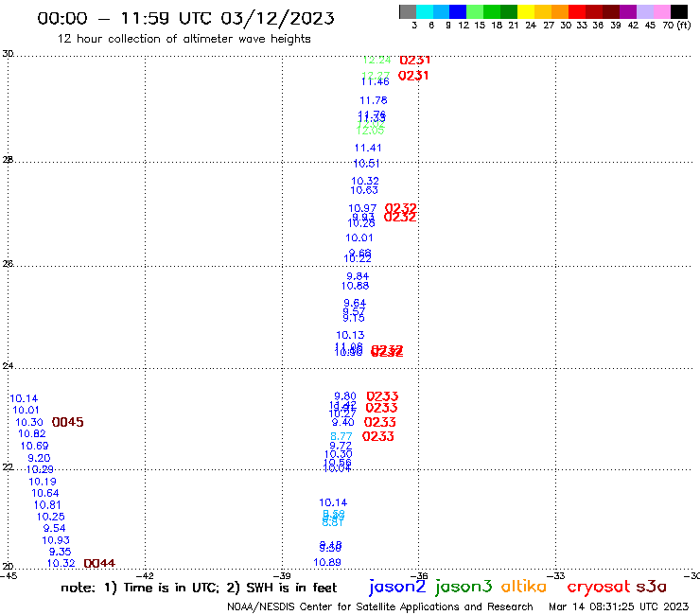
Task: Click the yellow swatch in the color scale
Action: click(x=526, y=11)
